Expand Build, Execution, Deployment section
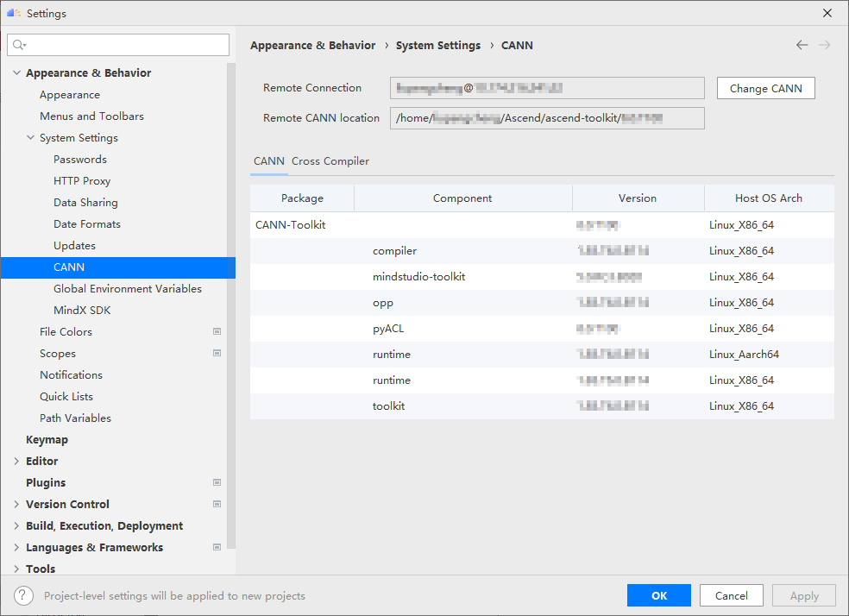Image resolution: width=849 pixels, height=616 pixels. pyautogui.click(x=16, y=526)
